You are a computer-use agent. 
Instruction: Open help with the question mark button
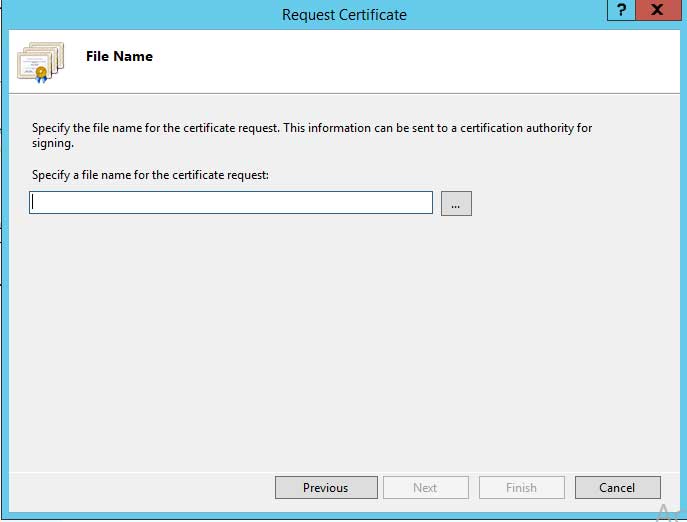coord(621,10)
